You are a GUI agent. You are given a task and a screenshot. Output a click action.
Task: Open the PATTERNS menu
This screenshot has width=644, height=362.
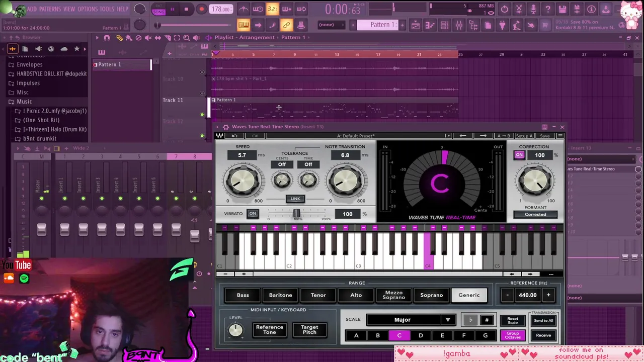(x=50, y=9)
